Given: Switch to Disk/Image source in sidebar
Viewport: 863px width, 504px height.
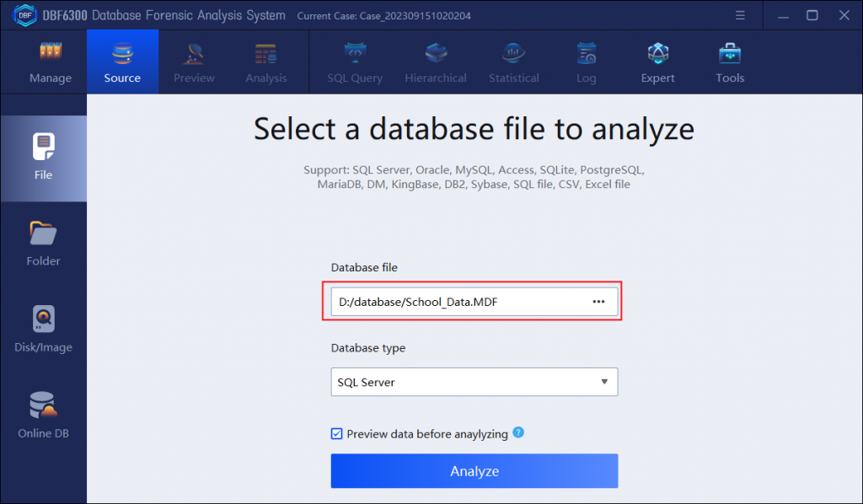Looking at the screenshot, I should [43, 327].
